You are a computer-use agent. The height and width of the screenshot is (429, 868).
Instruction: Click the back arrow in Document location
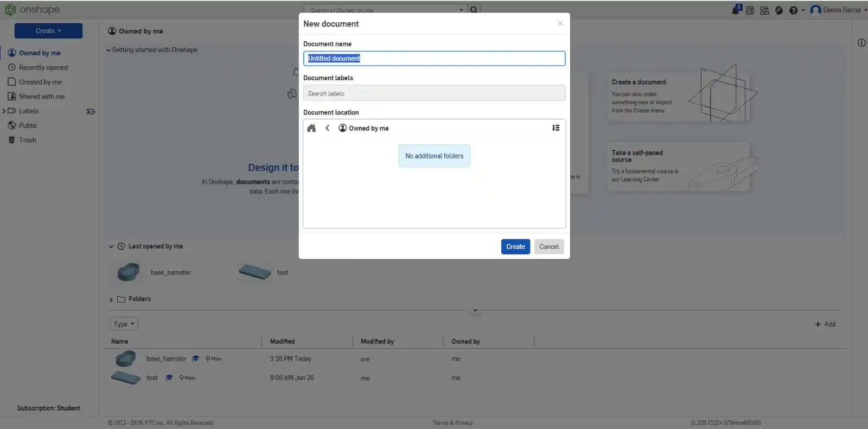(327, 129)
